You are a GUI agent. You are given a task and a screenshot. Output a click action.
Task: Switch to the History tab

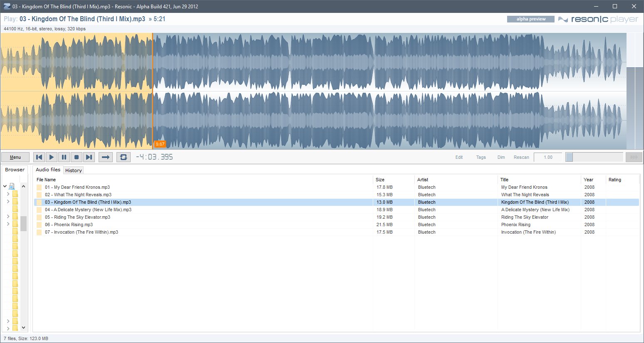coord(74,170)
